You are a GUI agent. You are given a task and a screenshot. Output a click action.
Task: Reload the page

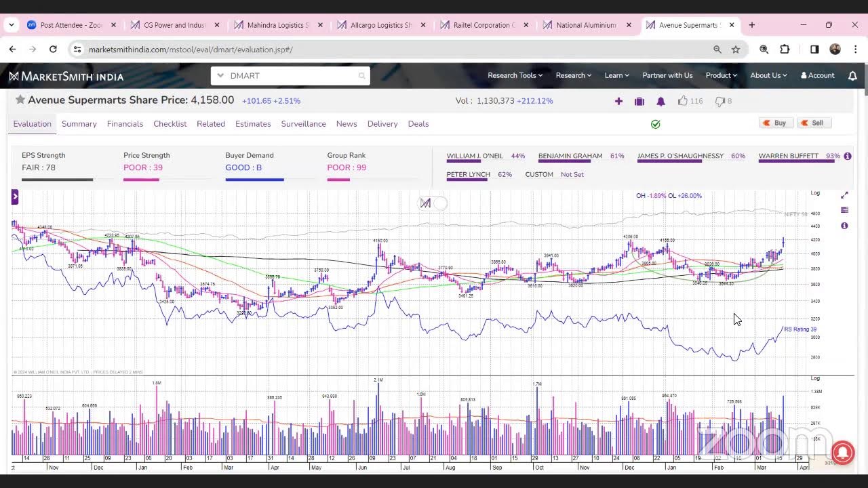click(x=53, y=49)
